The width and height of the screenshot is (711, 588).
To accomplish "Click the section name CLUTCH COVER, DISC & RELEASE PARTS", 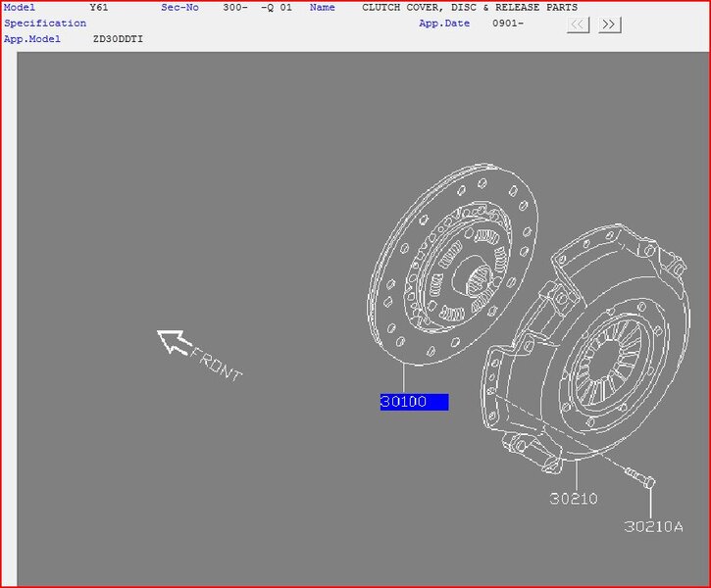I will (x=470, y=8).
